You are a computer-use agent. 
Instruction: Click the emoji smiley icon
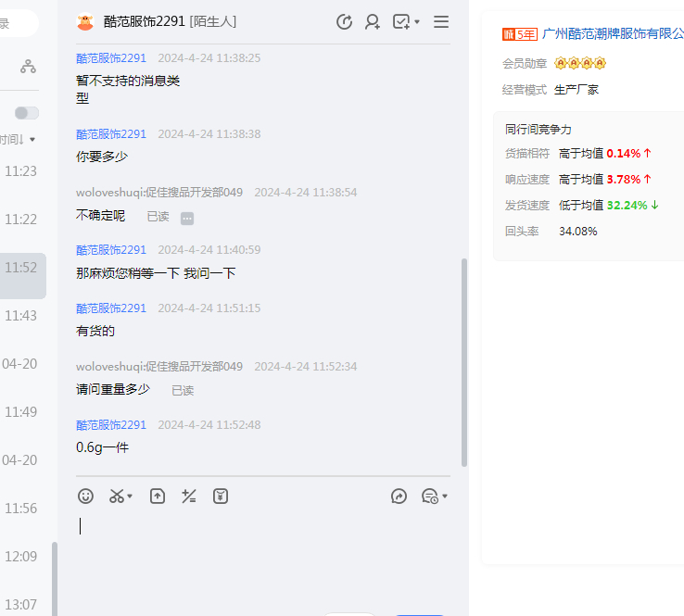pos(85,497)
